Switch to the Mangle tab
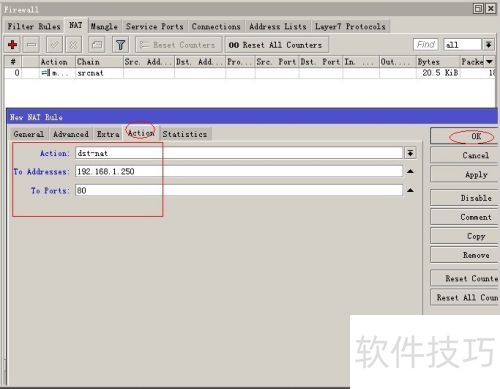500x389 pixels. click(104, 26)
